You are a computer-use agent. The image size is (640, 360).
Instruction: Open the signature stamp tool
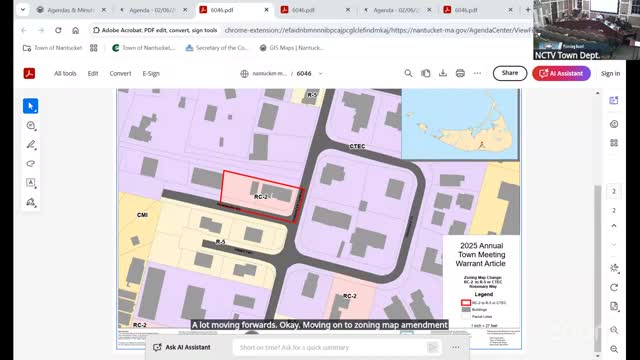tap(31, 202)
